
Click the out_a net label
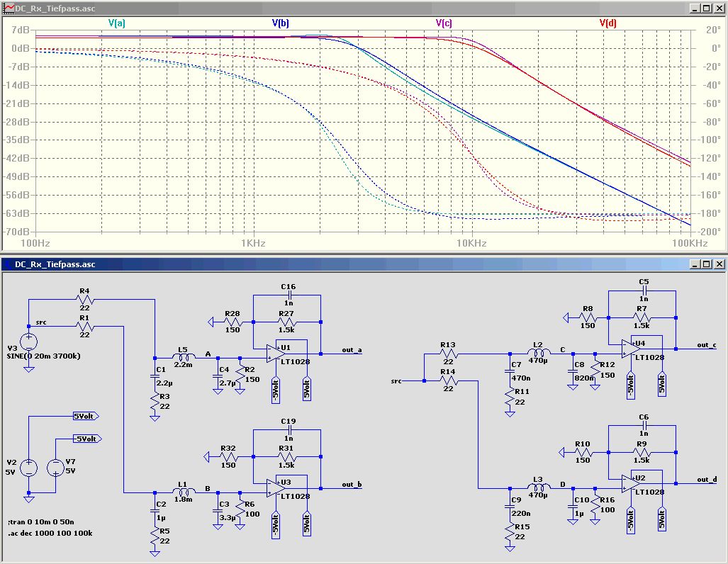(352, 349)
